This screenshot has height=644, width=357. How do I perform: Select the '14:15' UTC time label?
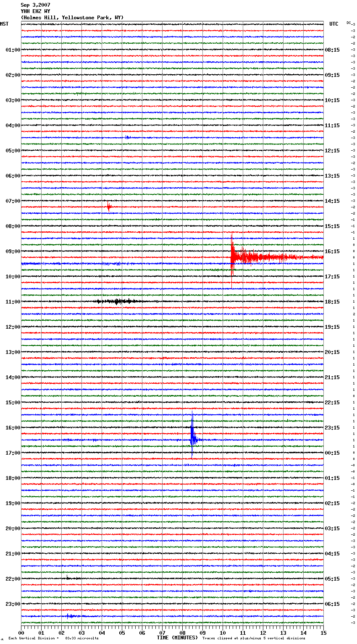332,201
